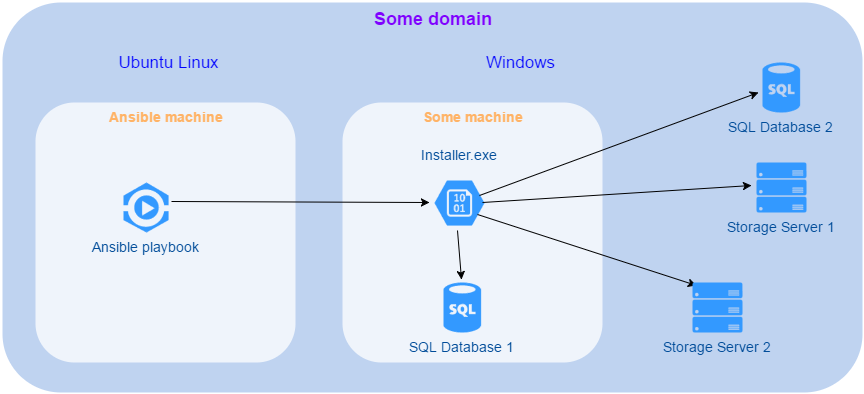Click the "Storage Server 1" caption

pos(780,227)
